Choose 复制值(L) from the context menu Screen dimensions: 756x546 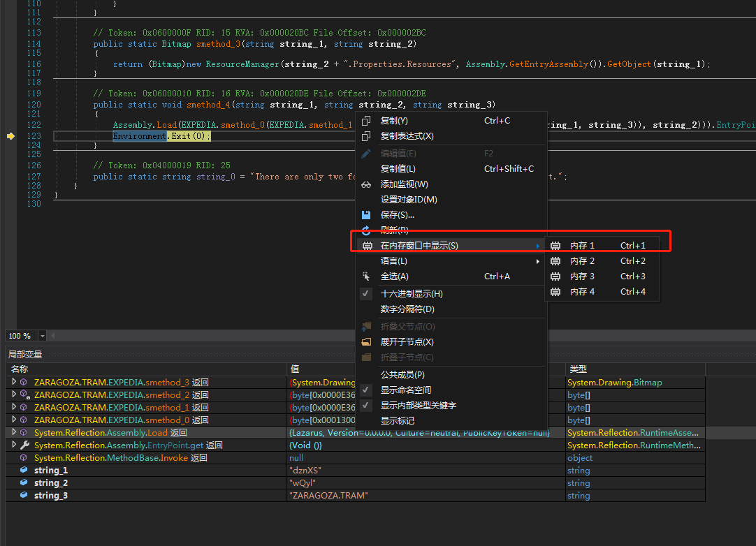451,169
